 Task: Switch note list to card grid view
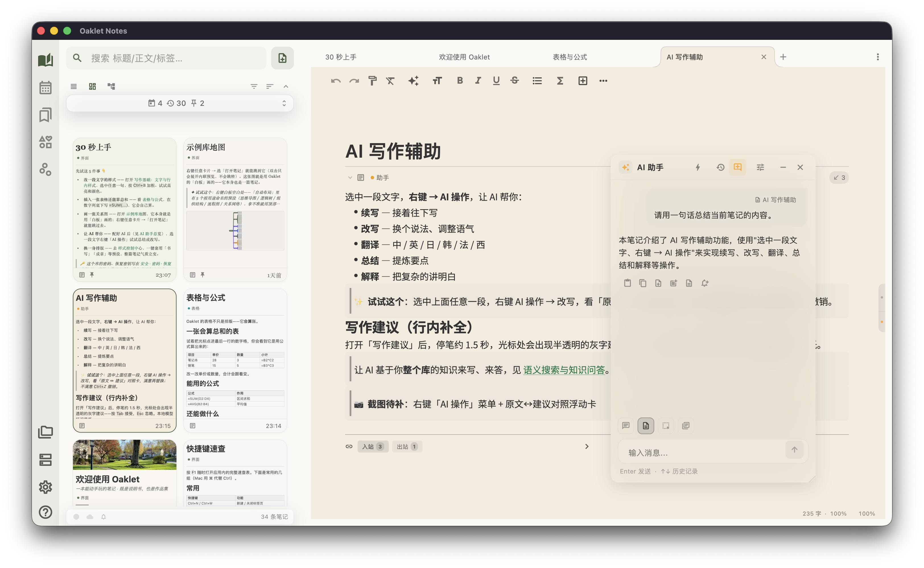pyautogui.click(x=92, y=87)
